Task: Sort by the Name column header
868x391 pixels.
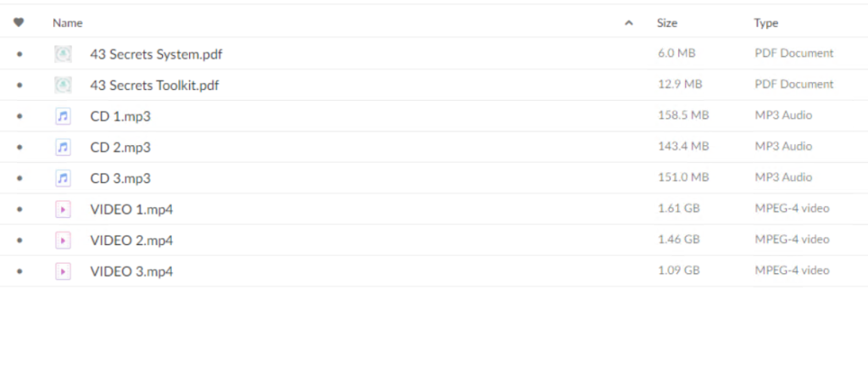Action: coord(68,23)
